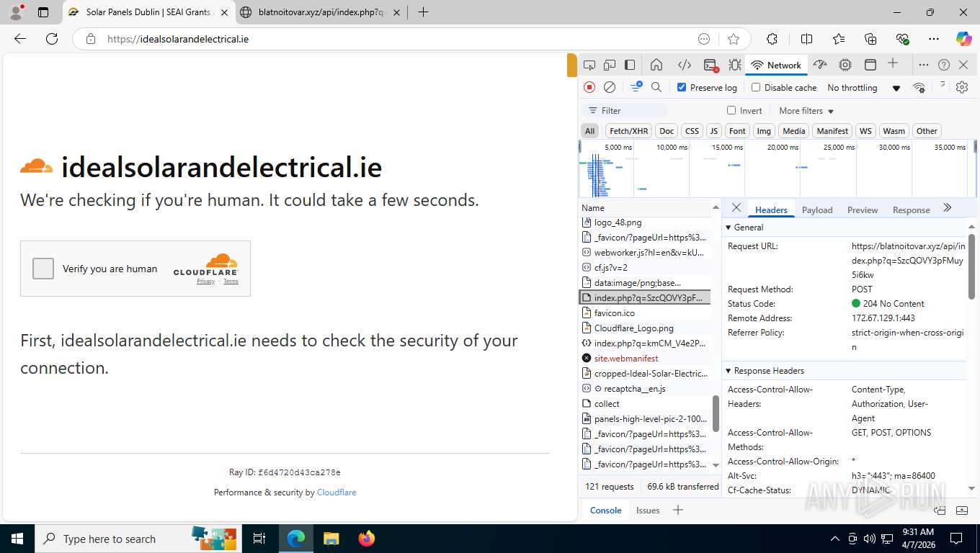Open a new browser tab
980x553 pixels.
(x=423, y=12)
